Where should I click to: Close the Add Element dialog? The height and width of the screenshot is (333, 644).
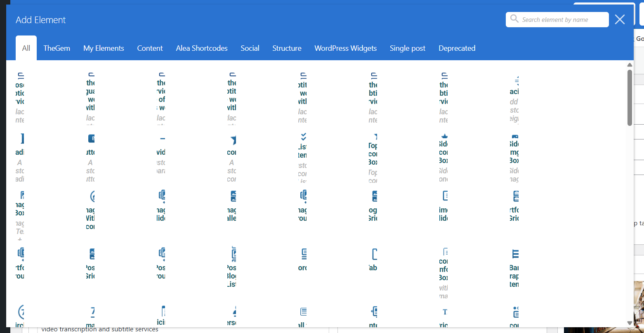[x=620, y=19]
